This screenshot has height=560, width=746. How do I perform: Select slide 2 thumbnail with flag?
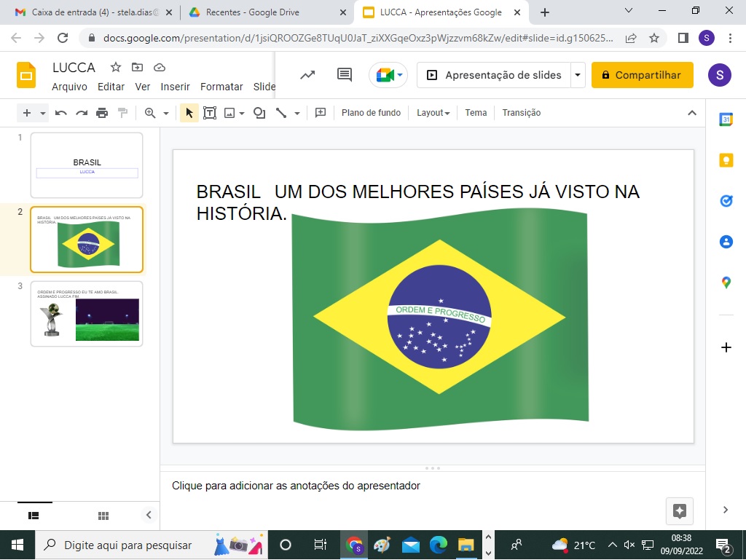click(x=87, y=240)
